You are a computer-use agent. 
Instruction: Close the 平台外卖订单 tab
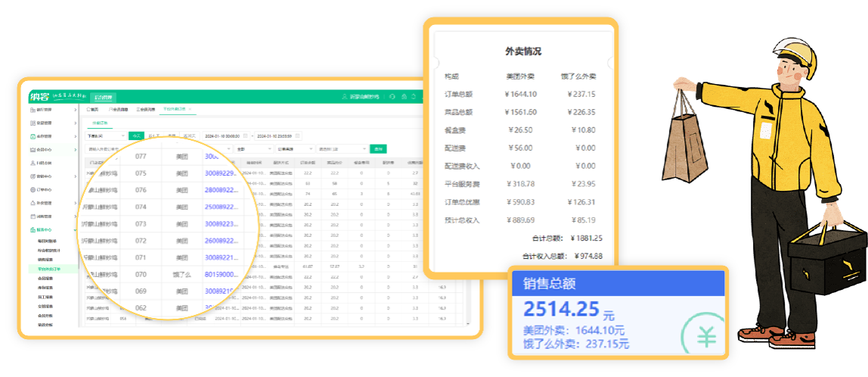pyautogui.click(x=190, y=110)
